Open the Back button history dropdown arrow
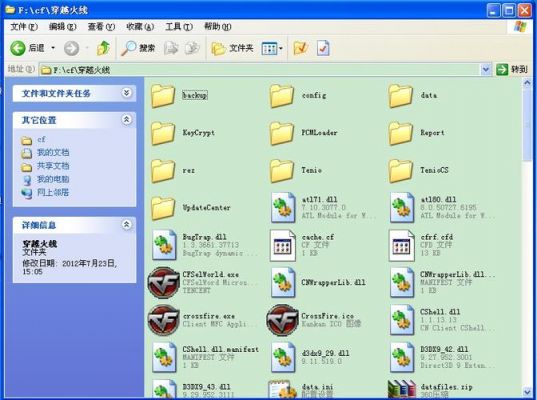Image resolution: width=537 pixels, height=400 pixels. point(53,48)
